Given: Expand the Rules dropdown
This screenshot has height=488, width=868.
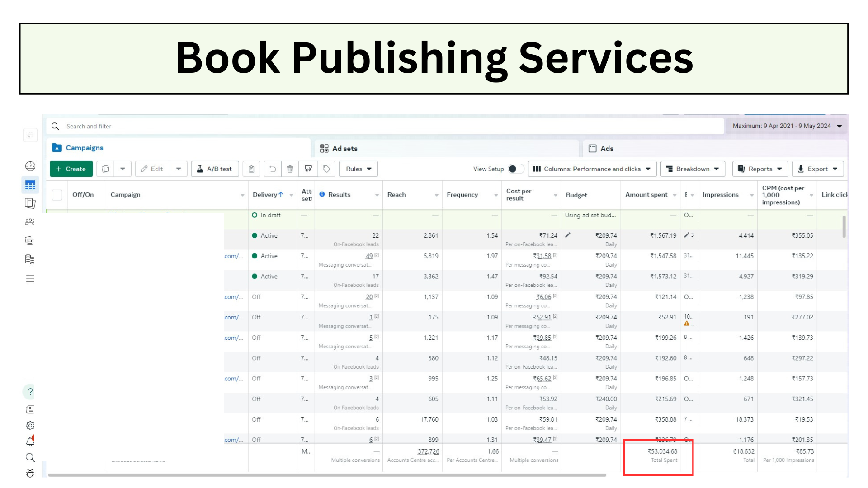Looking at the screenshot, I should [x=359, y=169].
